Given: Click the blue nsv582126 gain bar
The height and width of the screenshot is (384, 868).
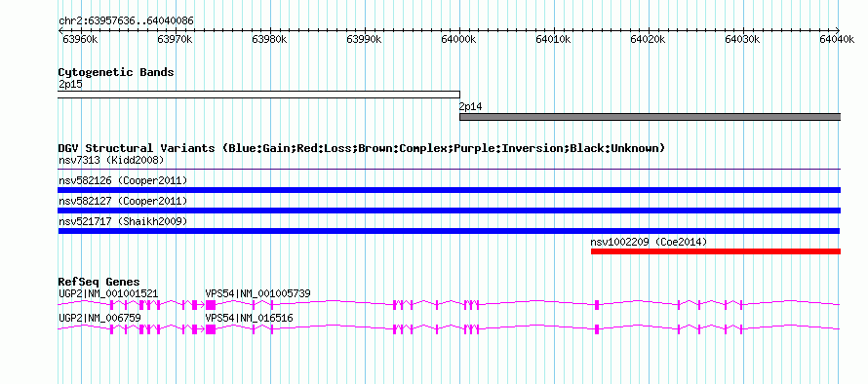Looking at the screenshot, I should (x=449, y=190).
